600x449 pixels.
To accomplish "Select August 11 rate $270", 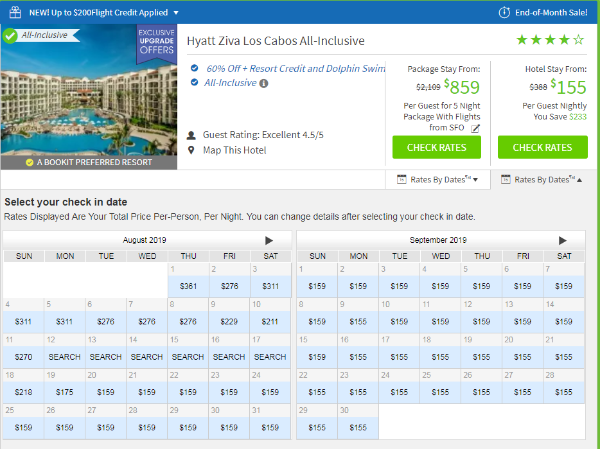I will coord(23,357).
